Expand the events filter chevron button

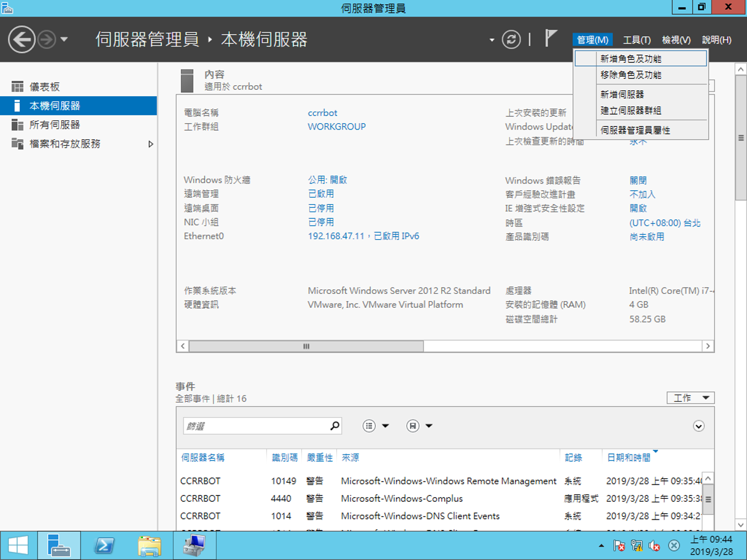click(x=699, y=426)
